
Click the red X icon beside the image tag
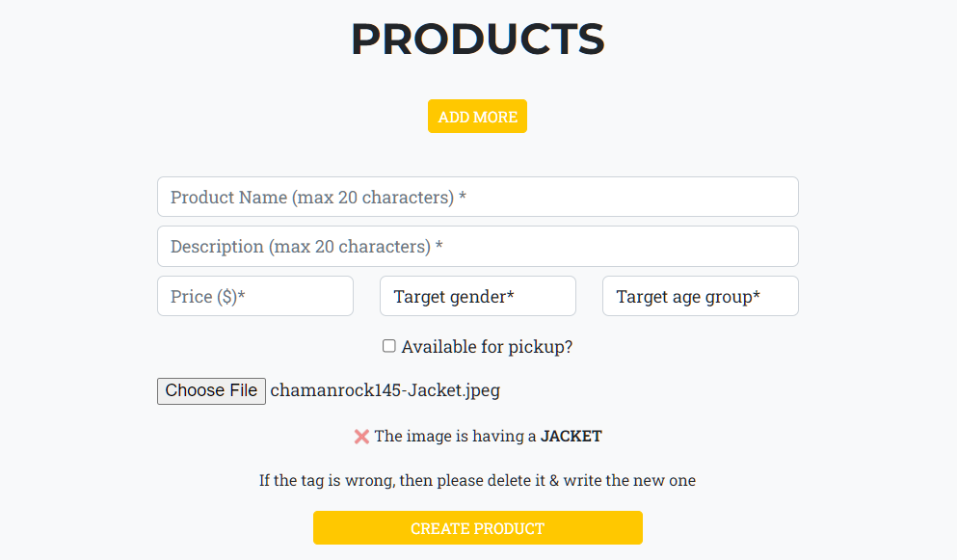[x=361, y=437]
